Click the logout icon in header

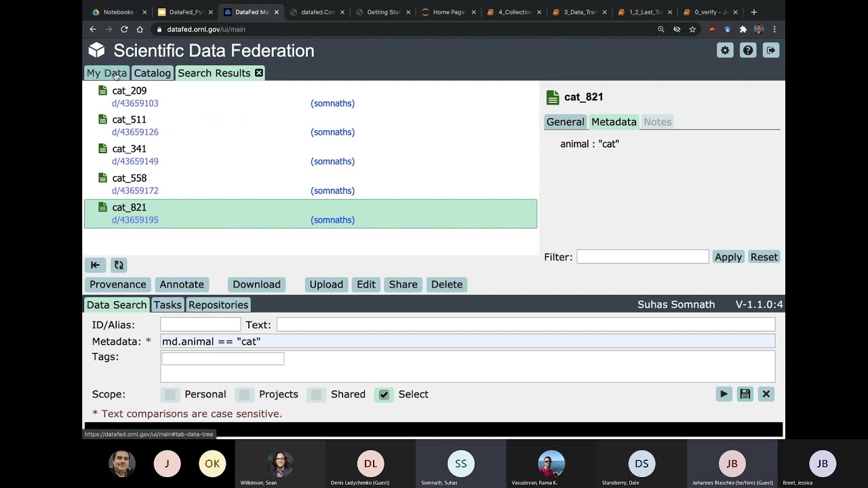[x=771, y=50]
